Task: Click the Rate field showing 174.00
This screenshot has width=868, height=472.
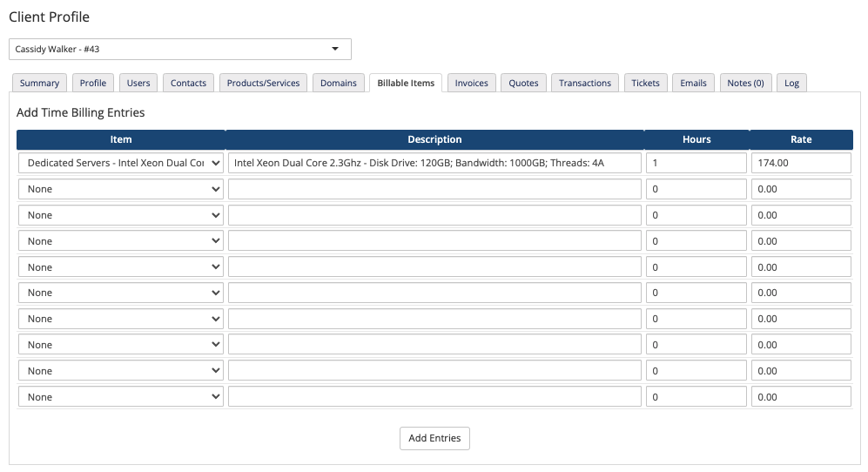Action: (x=801, y=163)
